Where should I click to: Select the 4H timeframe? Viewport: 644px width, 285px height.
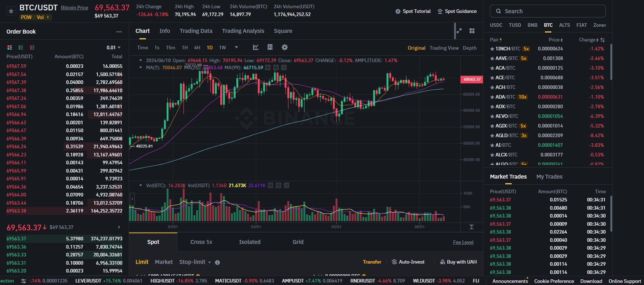coord(197,47)
